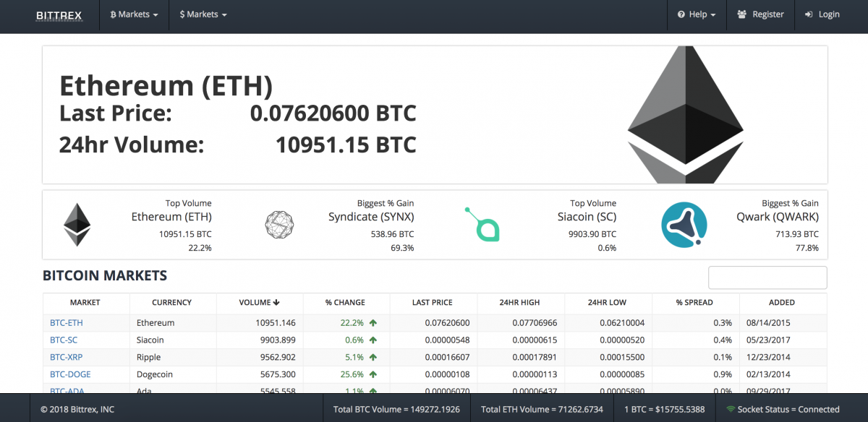
Task: Click the large Ethereum logo in banner
Action: 685,114
